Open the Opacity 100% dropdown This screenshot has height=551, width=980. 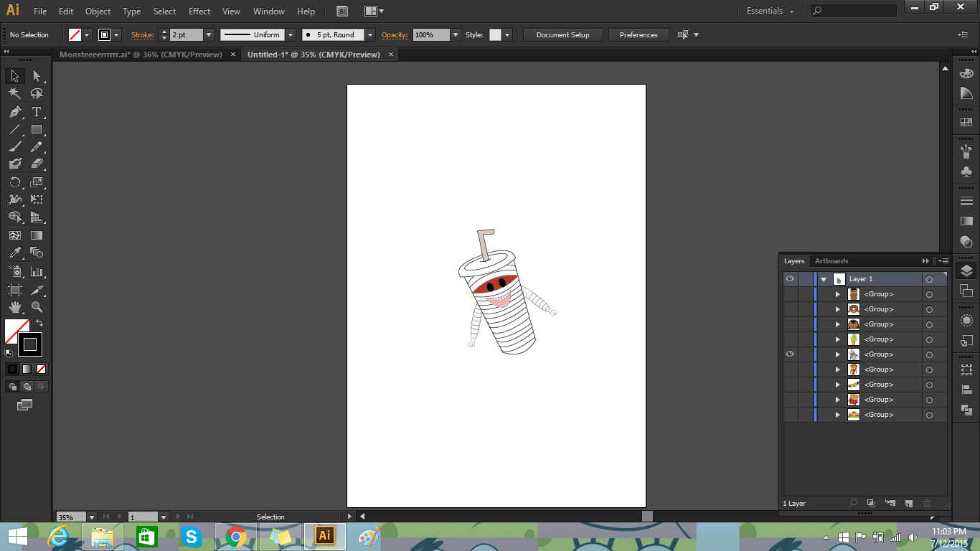[456, 34]
